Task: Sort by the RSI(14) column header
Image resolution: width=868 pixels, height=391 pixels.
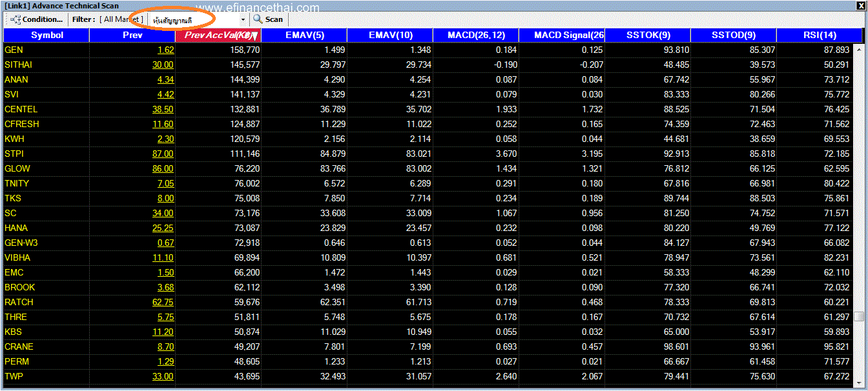Action: [x=820, y=35]
